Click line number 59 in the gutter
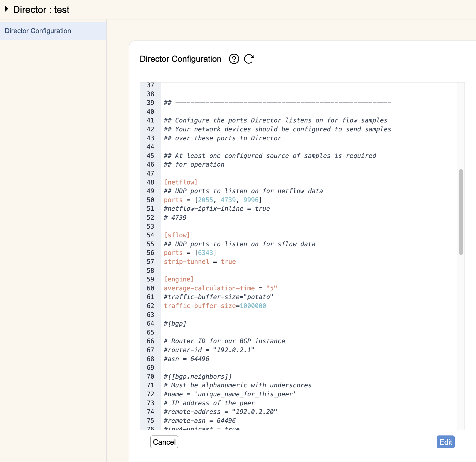The height and width of the screenshot is (462, 476). pos(151,279)
